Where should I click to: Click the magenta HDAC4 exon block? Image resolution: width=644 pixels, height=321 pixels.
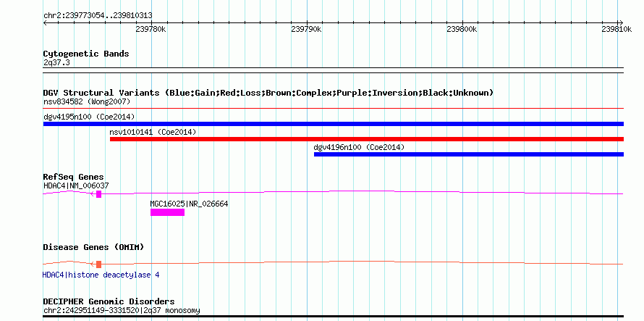pos(98,194)
